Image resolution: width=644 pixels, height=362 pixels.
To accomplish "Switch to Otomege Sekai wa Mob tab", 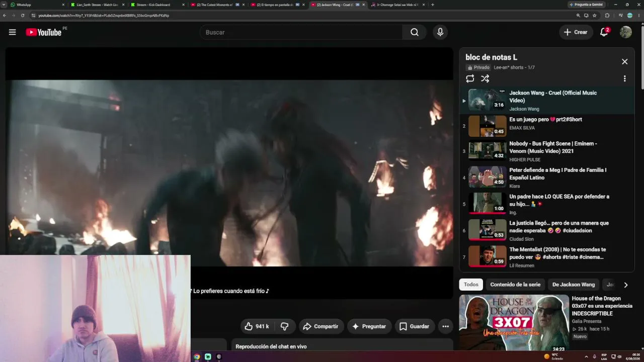I will pos(397,5).
